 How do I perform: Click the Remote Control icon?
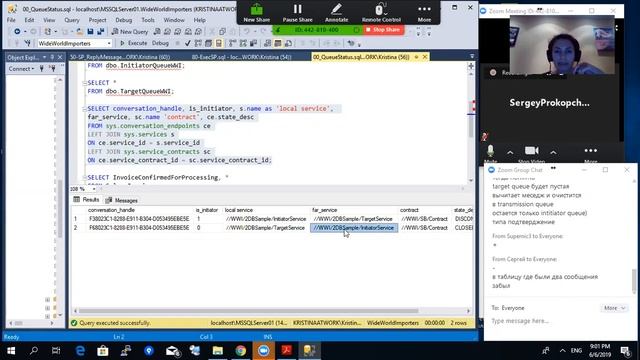381,13
